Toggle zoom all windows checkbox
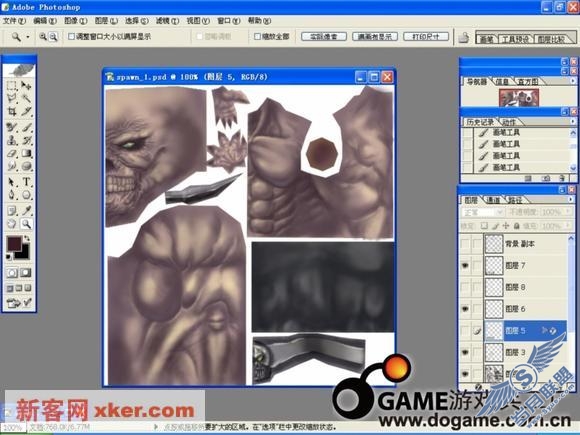This screenshot has width=580, height=435. click(x=257, y=36)
